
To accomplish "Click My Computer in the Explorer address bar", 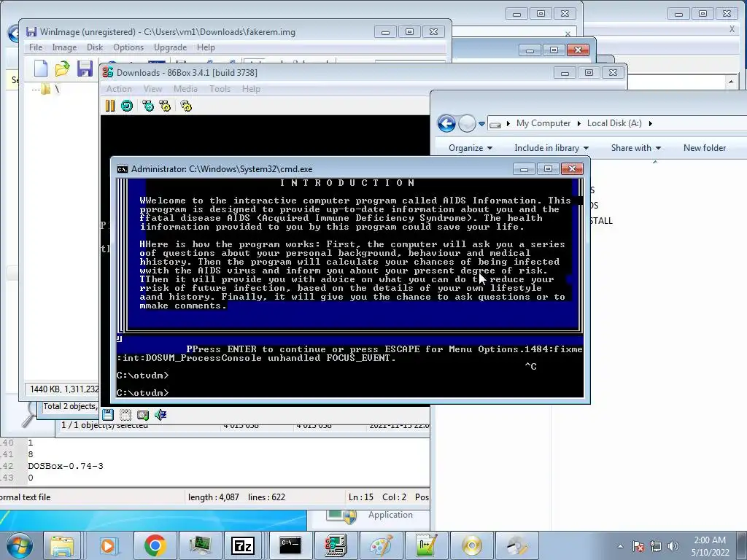I will click(543, 123).
